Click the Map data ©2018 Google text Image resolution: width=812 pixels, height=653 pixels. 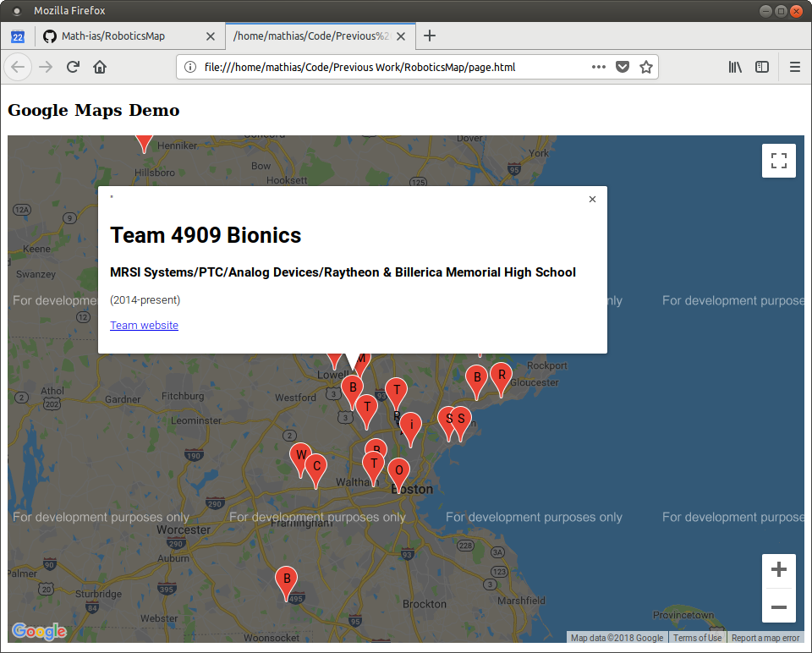click(x=617, y=638)
